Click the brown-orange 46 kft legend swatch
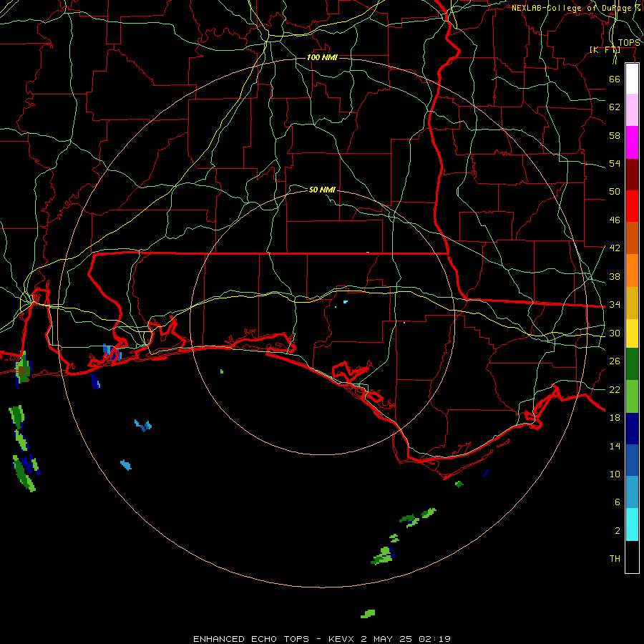The width and height of the screenshot is (644, 644). click(x=632, y=238)
